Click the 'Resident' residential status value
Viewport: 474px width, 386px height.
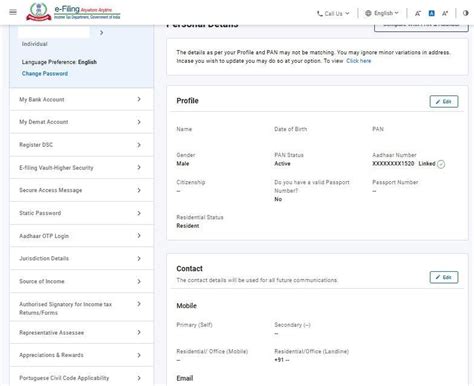tap(188, 226)
